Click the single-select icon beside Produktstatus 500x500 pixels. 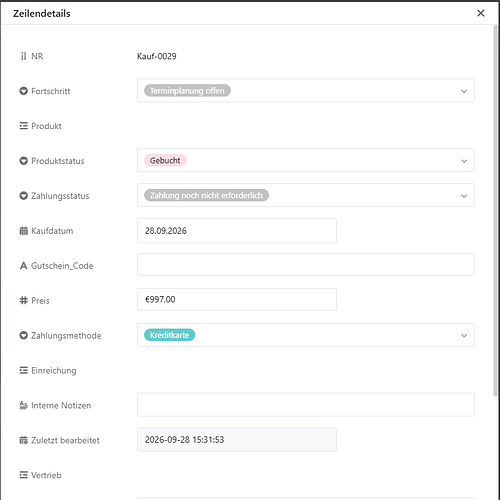click(23, 161)
